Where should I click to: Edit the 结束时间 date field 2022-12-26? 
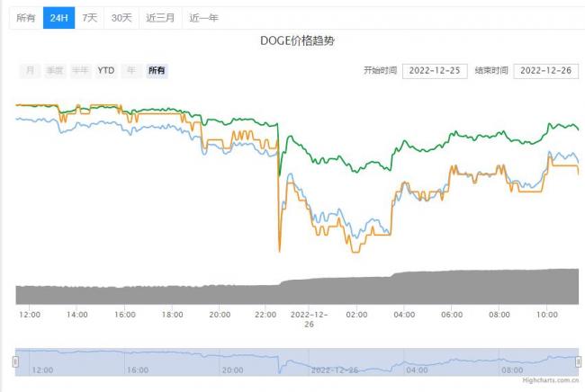coord(545,71)
